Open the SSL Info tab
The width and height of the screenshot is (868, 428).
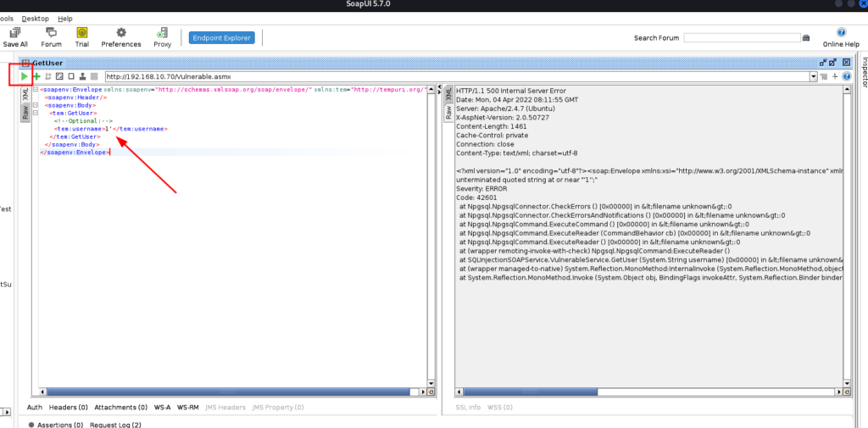468,408
